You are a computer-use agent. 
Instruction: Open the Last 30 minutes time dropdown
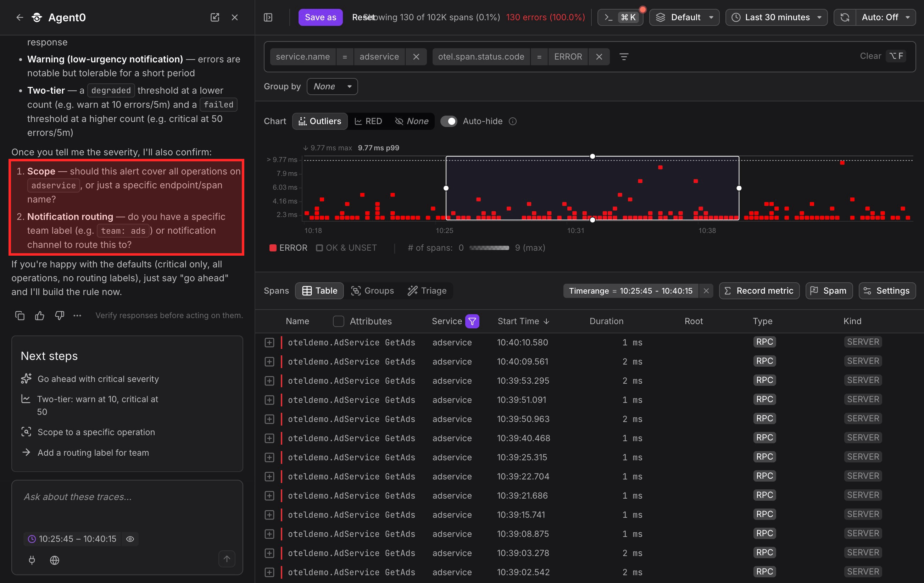(x=776, y=17)
